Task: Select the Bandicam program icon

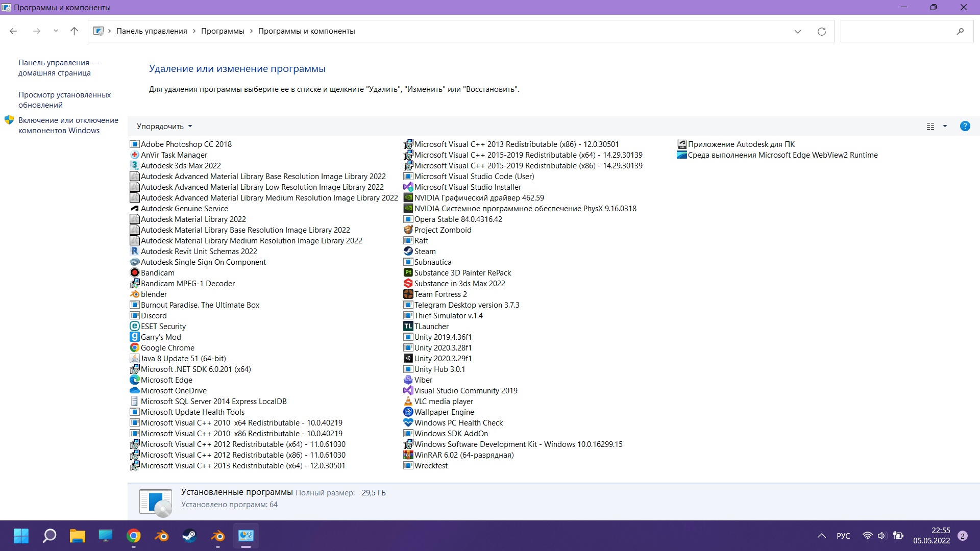Action: pos(135,272)
